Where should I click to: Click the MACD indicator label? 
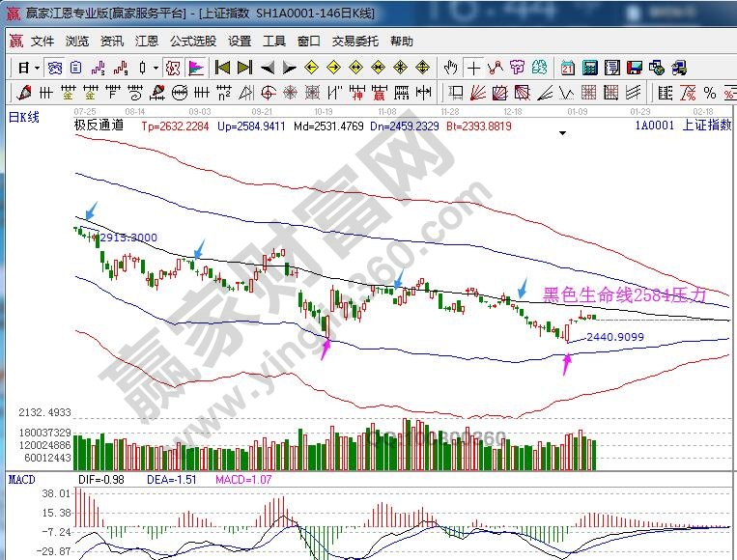tap(21, 480)
